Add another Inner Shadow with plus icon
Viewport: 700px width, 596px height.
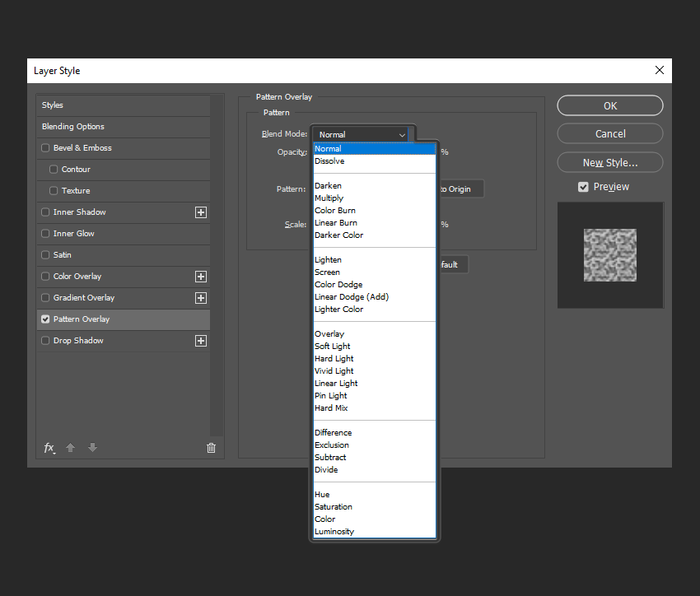tap(201, 212)
